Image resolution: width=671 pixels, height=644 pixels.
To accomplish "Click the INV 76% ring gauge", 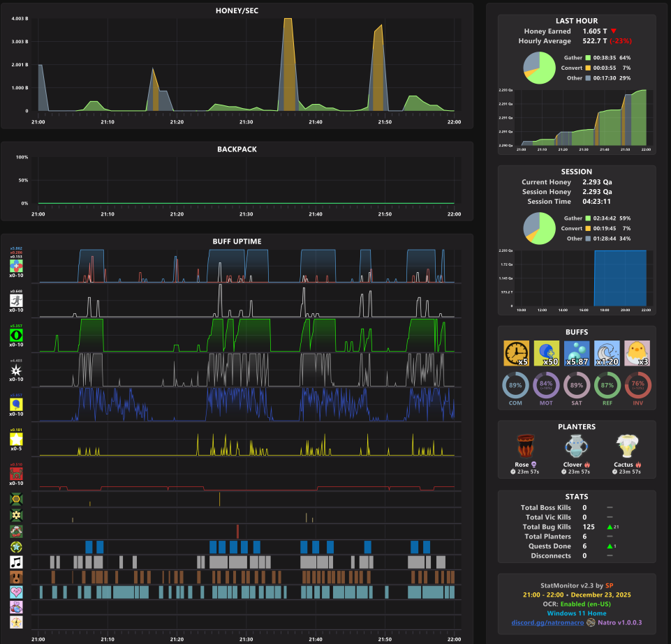I will (638, 385).
